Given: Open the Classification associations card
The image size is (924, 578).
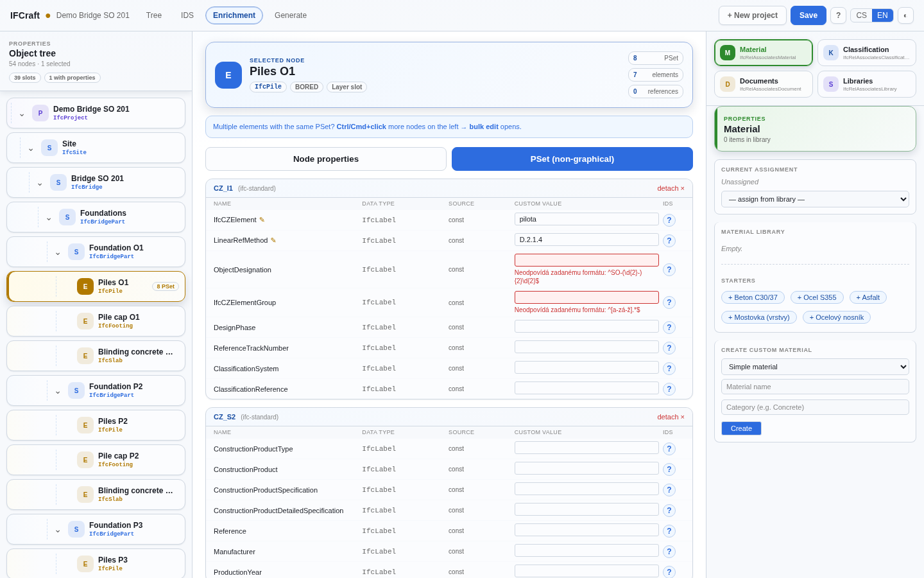Looking at the screenshot, I should pyautogui.click(x=867, y=53).
